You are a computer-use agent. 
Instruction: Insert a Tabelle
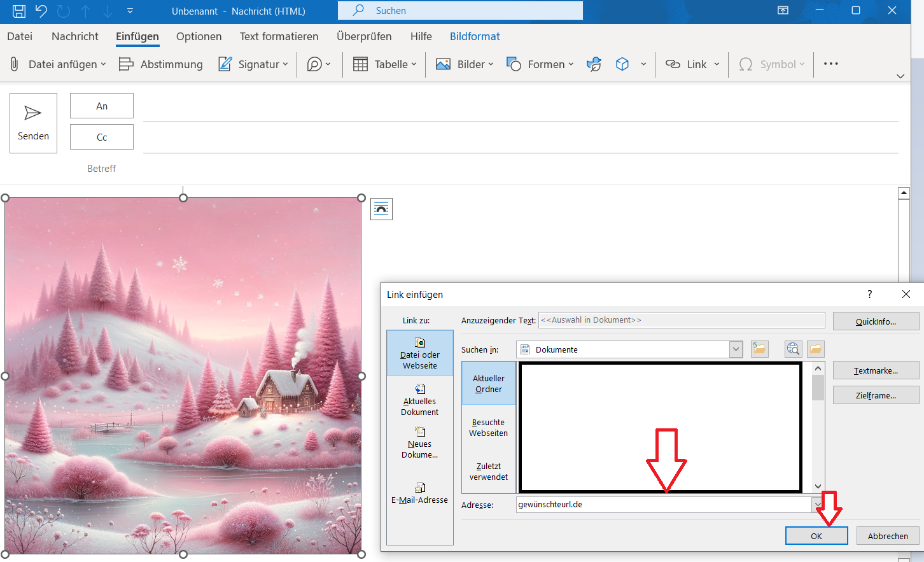[385, 64]
